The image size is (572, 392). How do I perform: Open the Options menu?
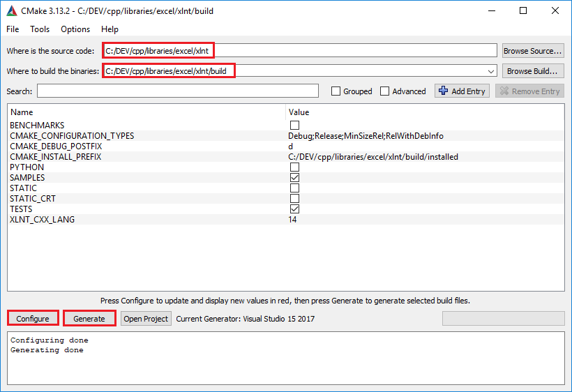point(75,29)
